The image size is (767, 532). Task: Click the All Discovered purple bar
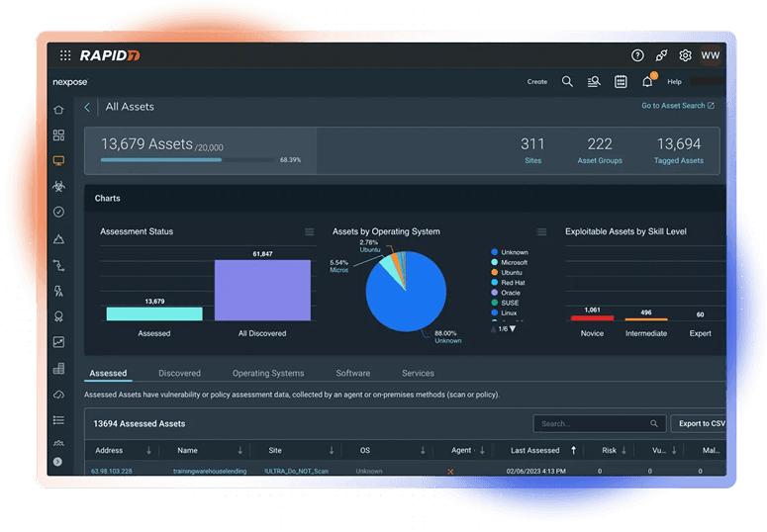pyautogui.click(x=262, y=291)
